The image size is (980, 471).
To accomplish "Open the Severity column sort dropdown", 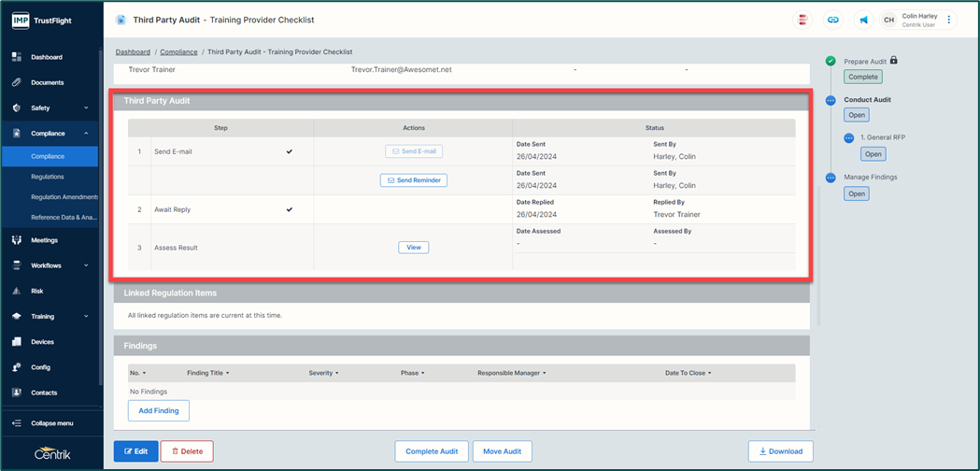I will pyautogui.click(x=337, y=373).
